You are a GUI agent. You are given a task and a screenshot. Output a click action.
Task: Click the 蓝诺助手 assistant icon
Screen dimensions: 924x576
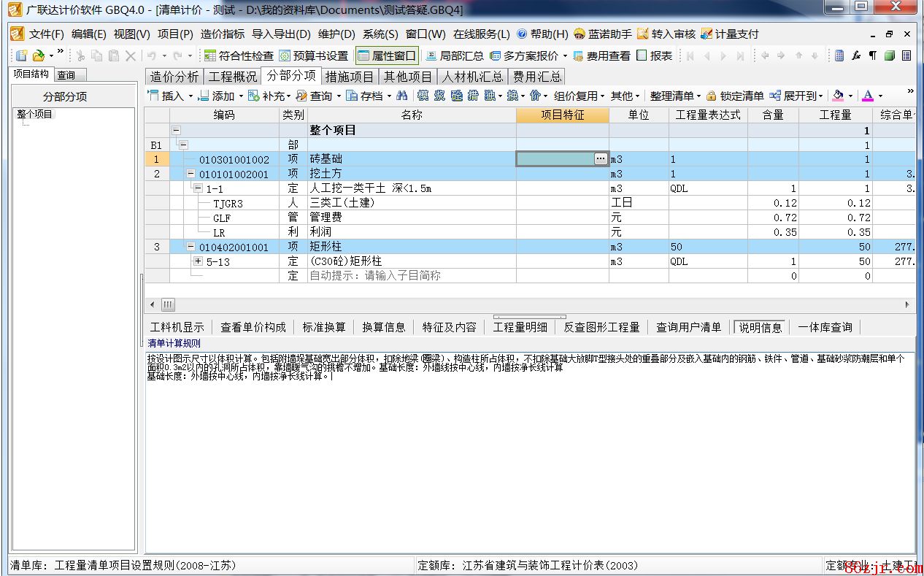[580, 34]
